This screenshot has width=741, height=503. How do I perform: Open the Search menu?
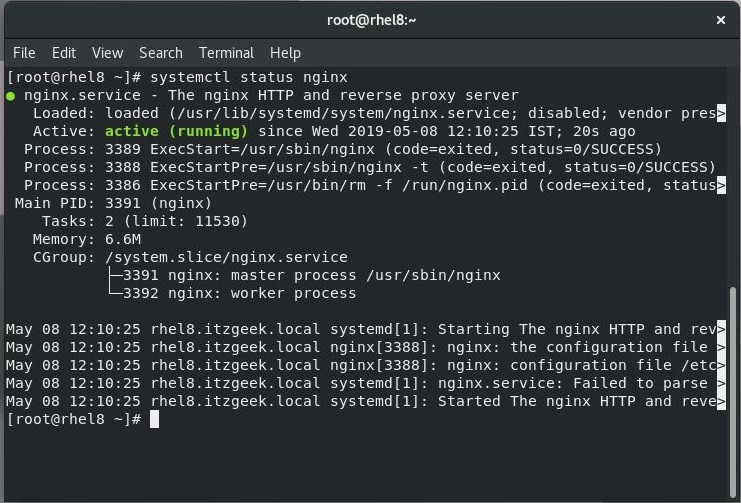161,53
